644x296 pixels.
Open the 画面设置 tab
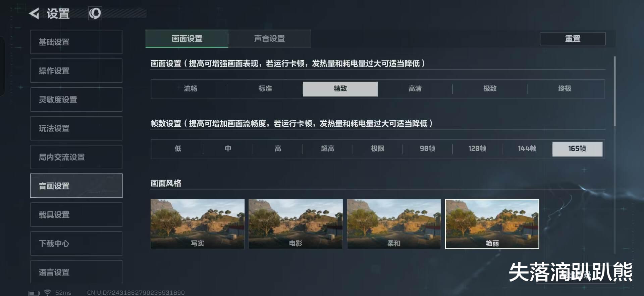[187, 39]
